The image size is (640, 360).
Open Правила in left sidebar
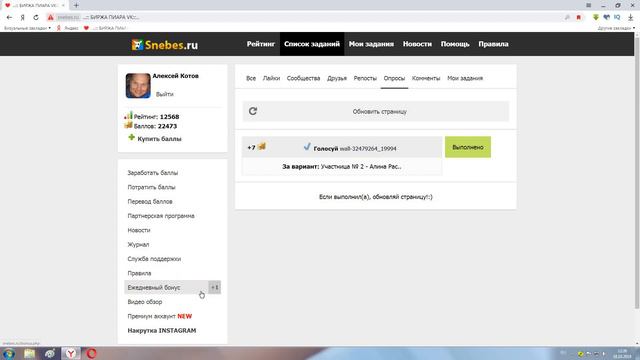click(x=139, y=273)
